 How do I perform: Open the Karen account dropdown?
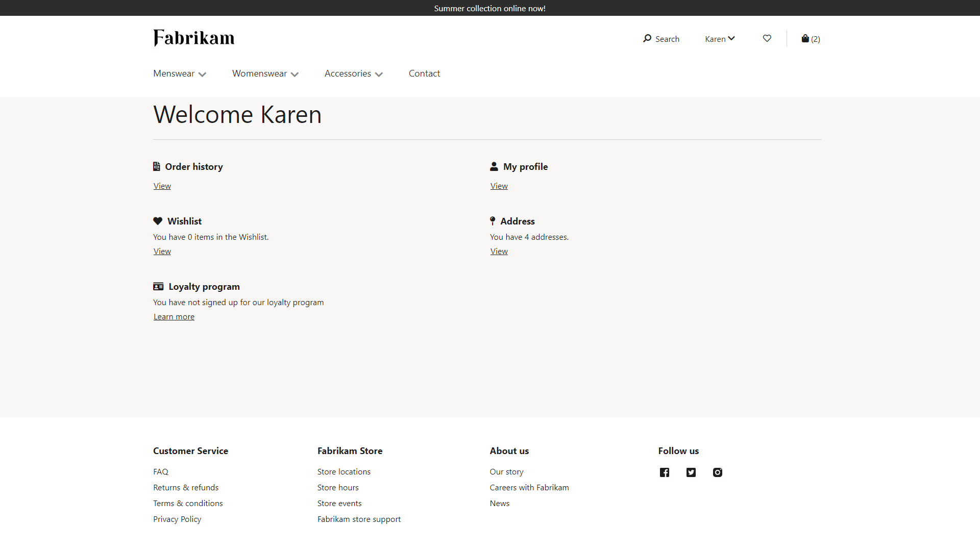[720, 38]
